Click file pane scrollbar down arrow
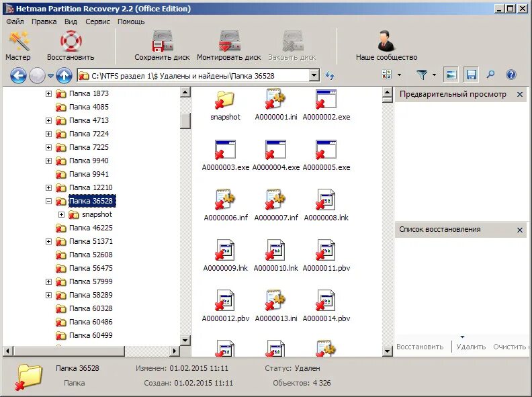The height and width of the screenshot is (397, 532). click(387, 351)
